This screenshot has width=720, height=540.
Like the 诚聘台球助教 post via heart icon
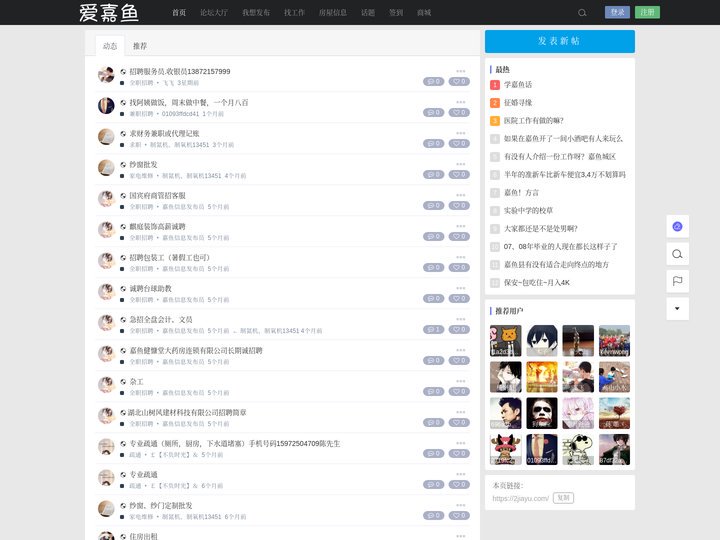(459, 298)
